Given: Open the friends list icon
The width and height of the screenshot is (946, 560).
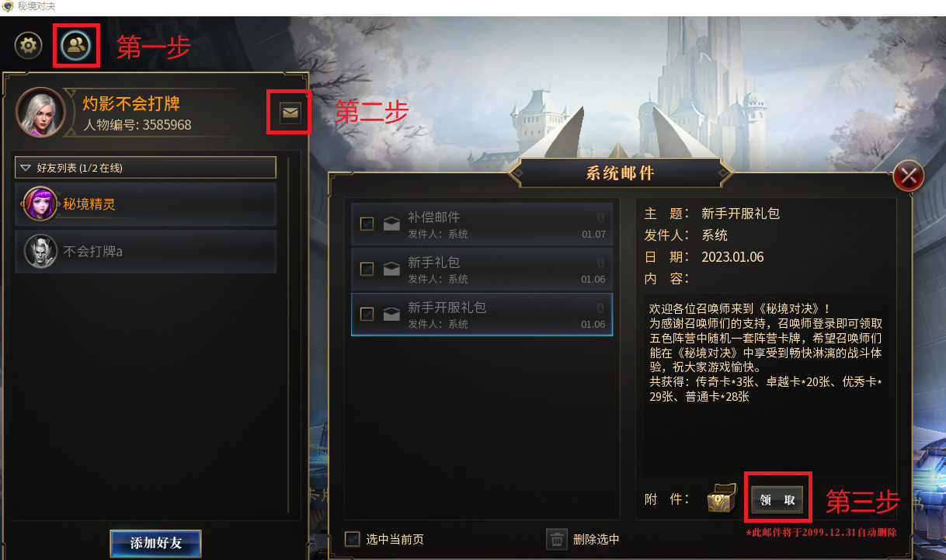Looking at the screenshot, I should click(76, 45).
